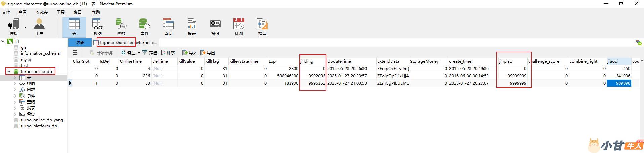
Task: Open the 模型 (Model) toolbar icon
Action: (262, 27)
